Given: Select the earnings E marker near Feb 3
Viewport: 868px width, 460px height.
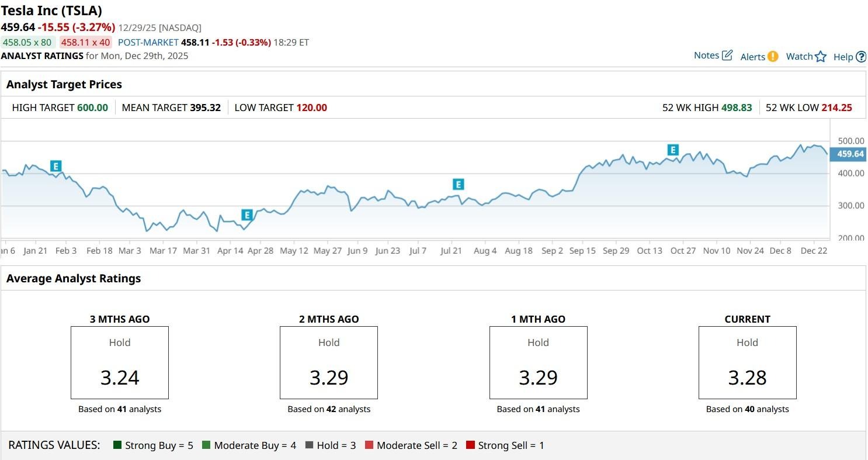Looking at the screenshot, I should click(x=56, y=166).
